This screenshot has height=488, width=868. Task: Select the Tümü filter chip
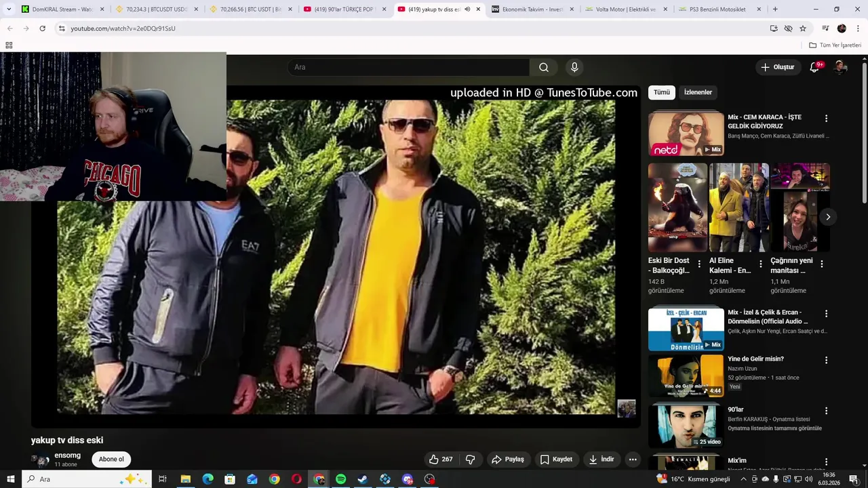(662, 92)
